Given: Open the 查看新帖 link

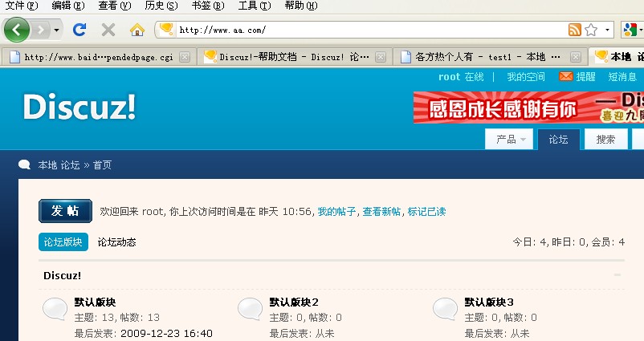Looking at the screenshot, I should [x=381, y=212].
